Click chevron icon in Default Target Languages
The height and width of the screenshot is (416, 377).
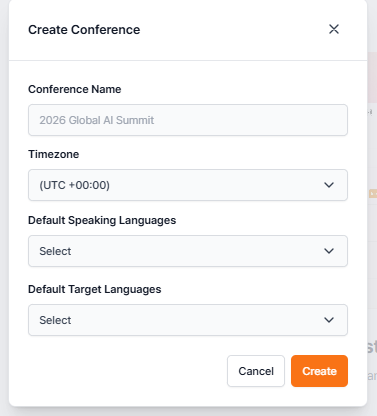(x=329, y=320)
